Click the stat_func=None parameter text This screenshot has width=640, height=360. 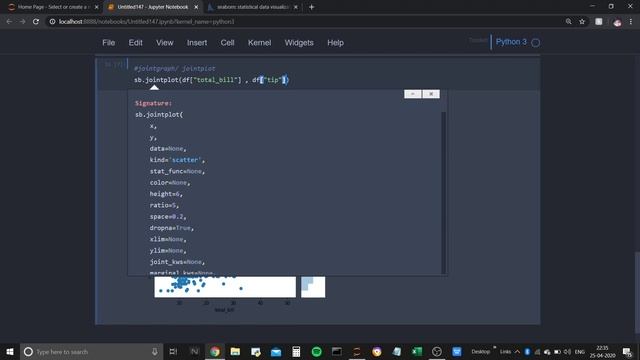(x=177, y=171)
